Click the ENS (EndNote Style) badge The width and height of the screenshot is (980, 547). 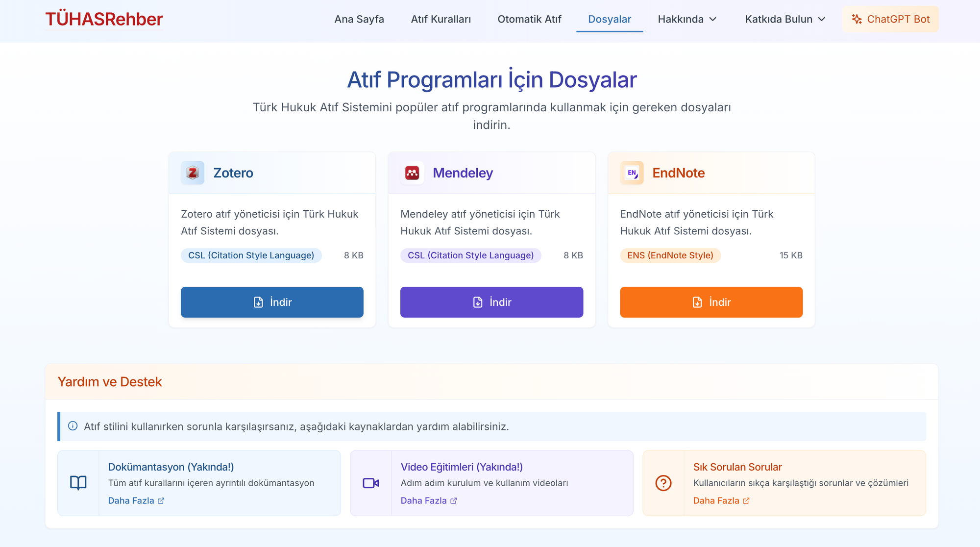670,255
